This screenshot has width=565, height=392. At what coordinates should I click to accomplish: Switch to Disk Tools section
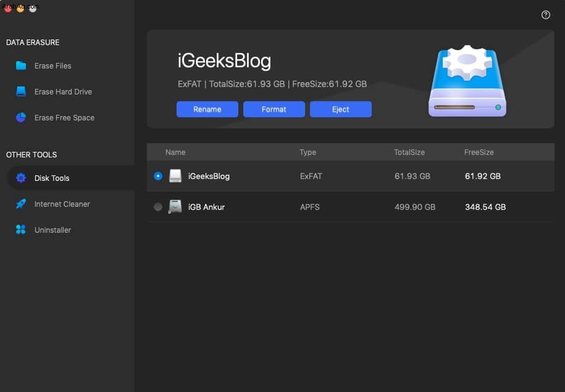(x=71, y=178)
